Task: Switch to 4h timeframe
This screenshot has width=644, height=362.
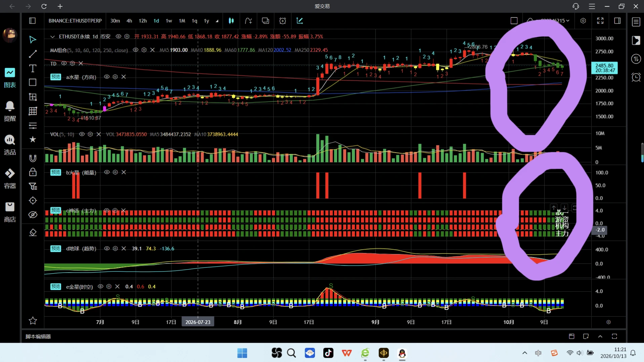Action: [x=129, y=21]
